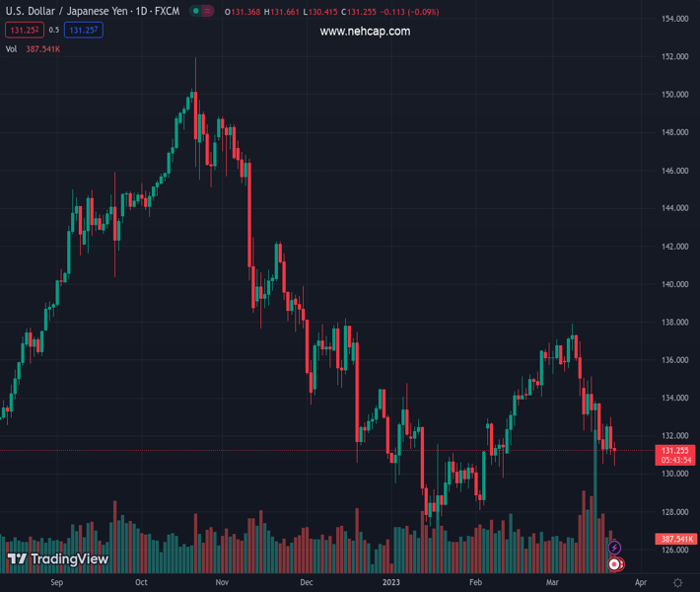Click the Japan flag economic event marker
The image size is (700, 592).
coord(616,564)
